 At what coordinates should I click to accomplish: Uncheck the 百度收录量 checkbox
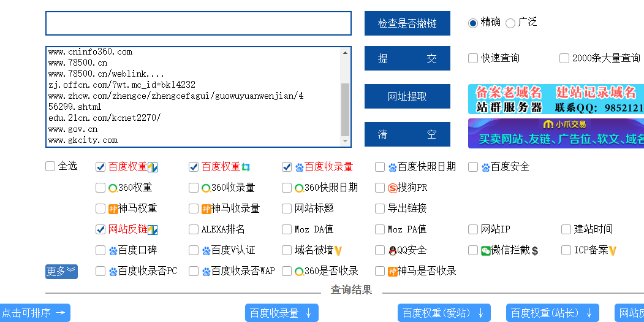pyautogui.click(x=287, y=167)
